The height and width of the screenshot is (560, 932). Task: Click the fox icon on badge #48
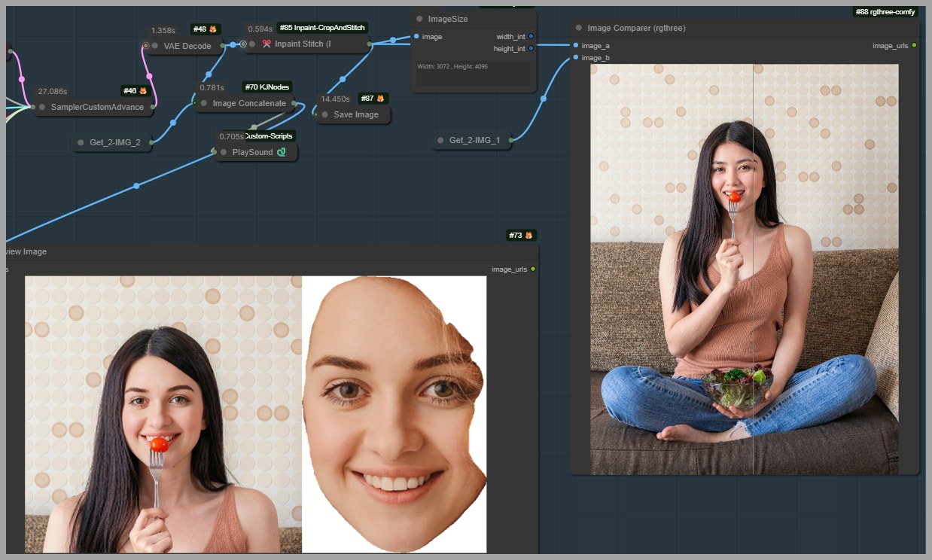tap(213, 29)
